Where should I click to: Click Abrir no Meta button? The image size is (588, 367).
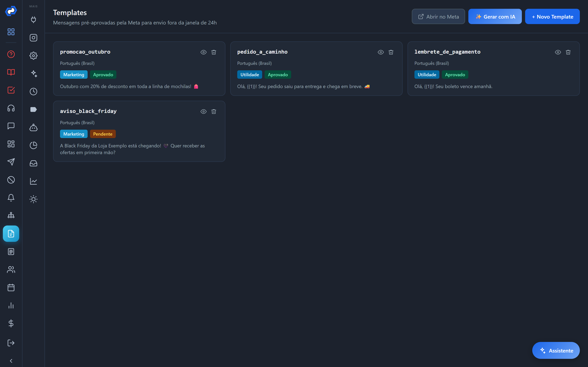(x=438, y=17)
